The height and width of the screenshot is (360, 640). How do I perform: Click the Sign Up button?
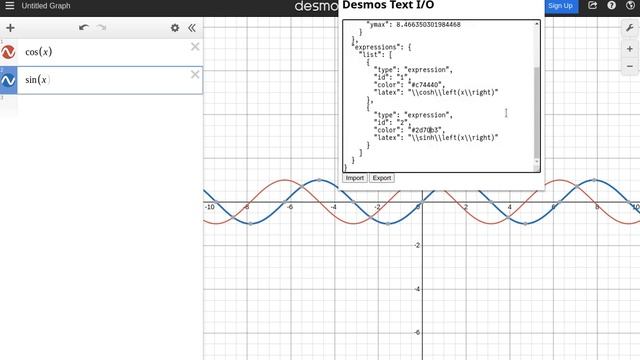pyautogui.click(x=560, y=6)
